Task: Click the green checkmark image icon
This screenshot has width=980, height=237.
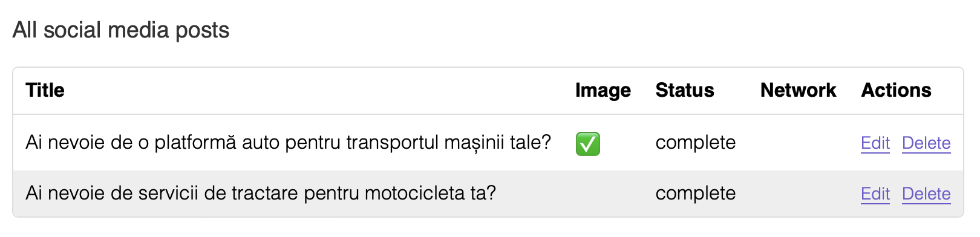Action: tap(587, 144)
